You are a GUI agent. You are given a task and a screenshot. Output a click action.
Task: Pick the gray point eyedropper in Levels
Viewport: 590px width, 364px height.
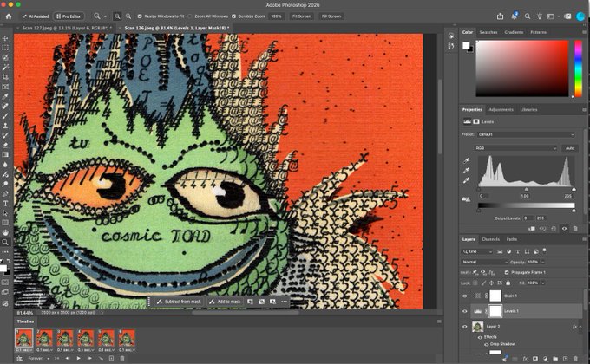pyautogui.click(x=467, y=171)
